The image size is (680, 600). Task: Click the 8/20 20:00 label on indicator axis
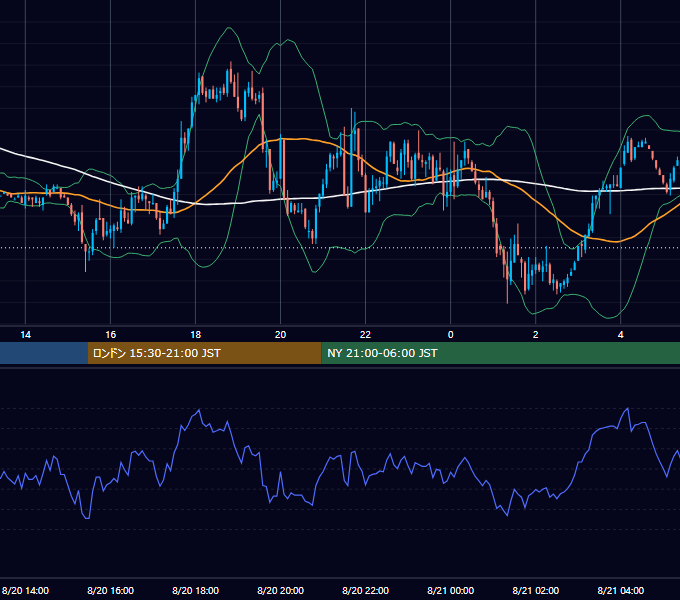(x=281, y=590)
